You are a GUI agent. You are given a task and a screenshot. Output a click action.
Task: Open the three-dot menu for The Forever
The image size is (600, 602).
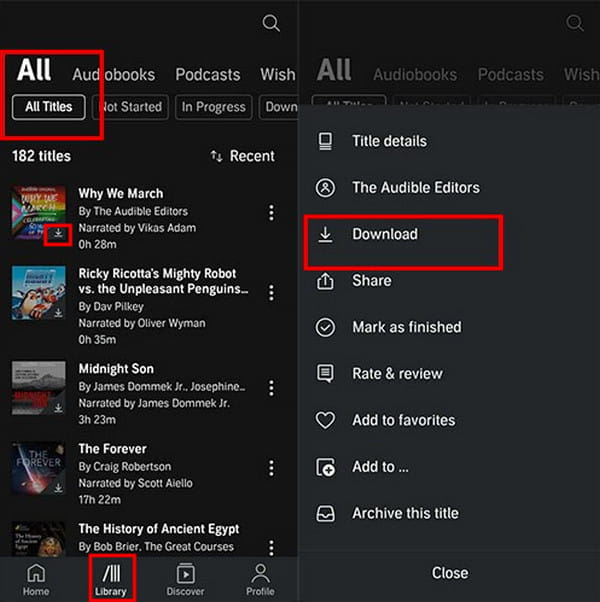(x=271, y=468)
